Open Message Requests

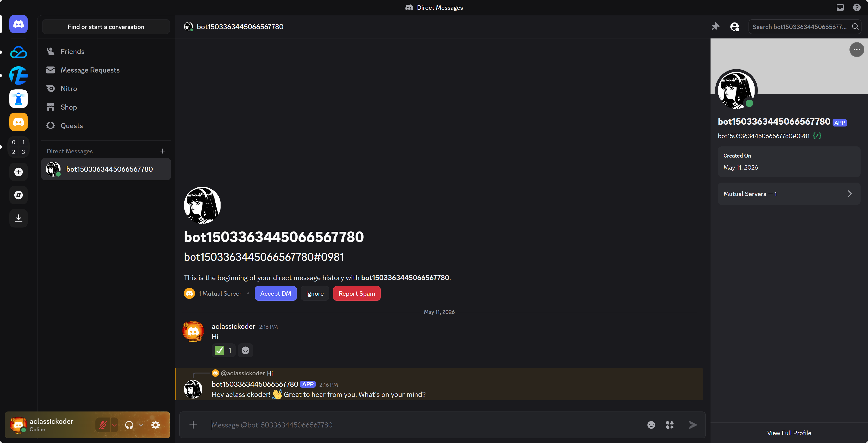[x=106, y=70]
